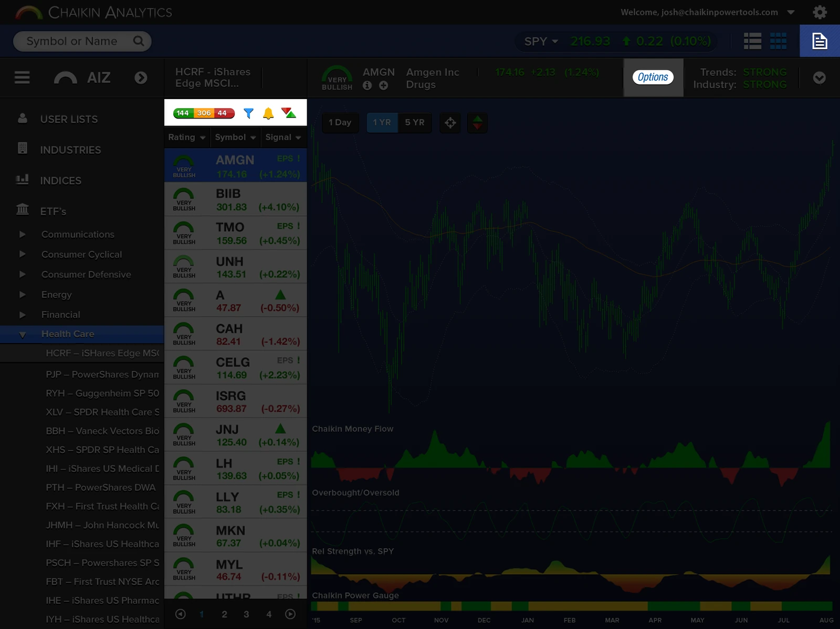The image size is (840, 629).
Task: Click the crosshair chart tool
Action: click(x=450, y=123)
